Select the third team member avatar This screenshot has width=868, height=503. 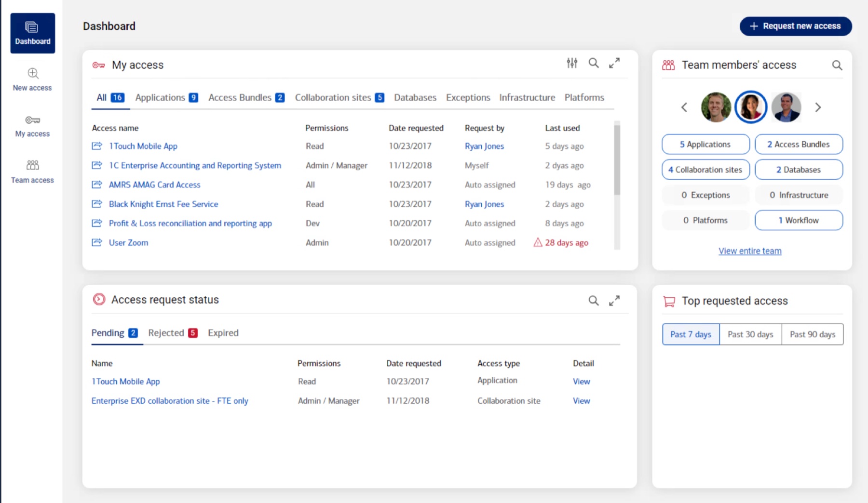pos(786,107)
